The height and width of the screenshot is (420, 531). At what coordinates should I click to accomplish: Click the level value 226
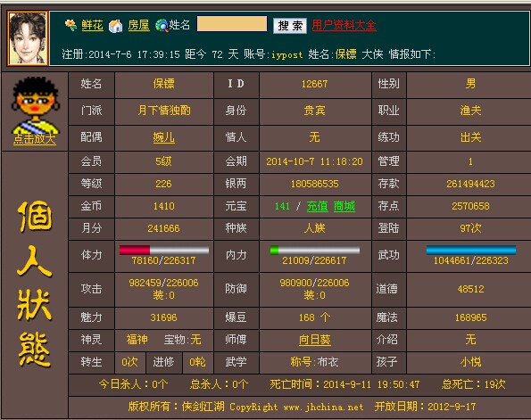[x=163, y=184]
